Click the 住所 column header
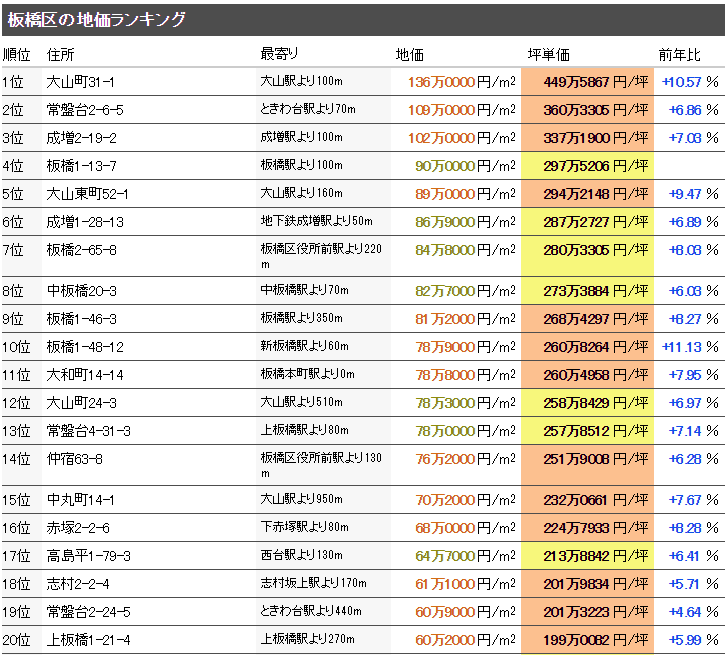Screen dimensions: 725x655 tap(61, 54)
